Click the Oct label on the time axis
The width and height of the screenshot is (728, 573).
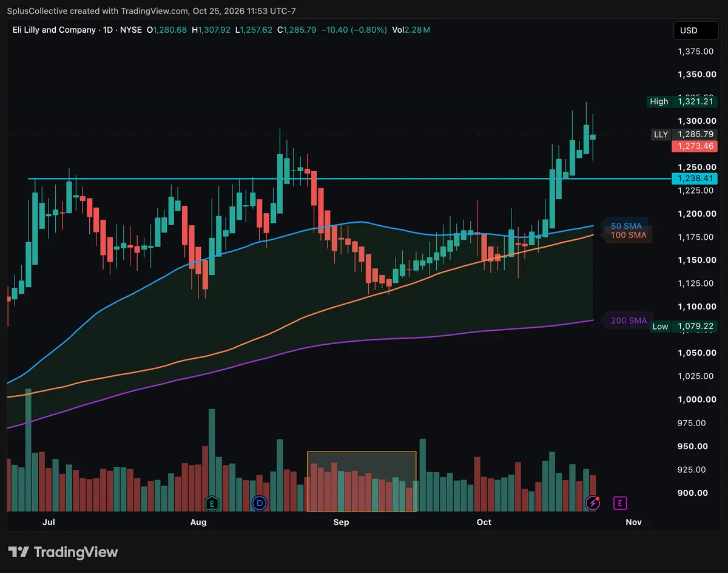(484, 522)
